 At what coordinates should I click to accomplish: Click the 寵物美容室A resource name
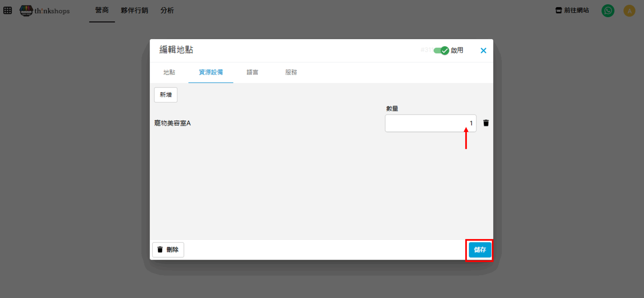173,123
